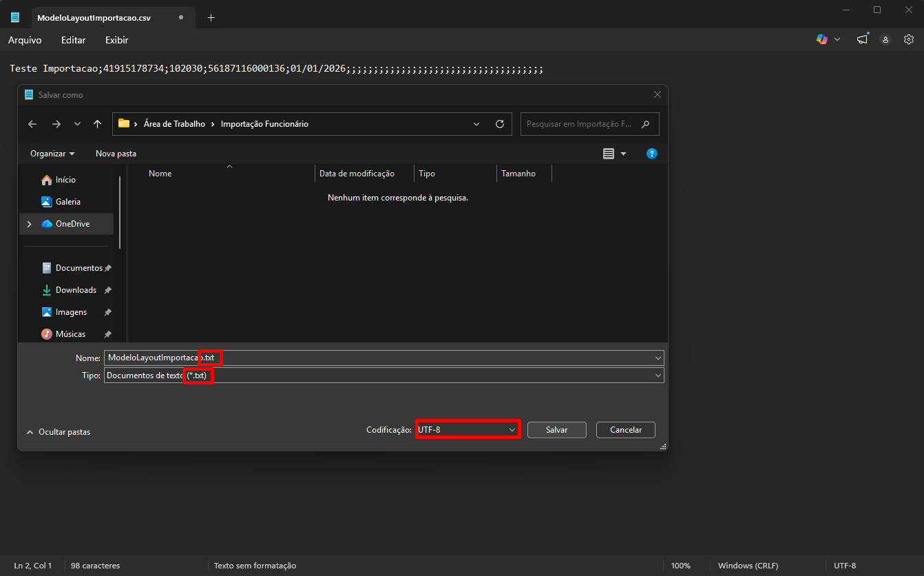Screen dimensions: 924x576
Task: Click the pin icon beside Documentos
Action: tap(108, 268)
